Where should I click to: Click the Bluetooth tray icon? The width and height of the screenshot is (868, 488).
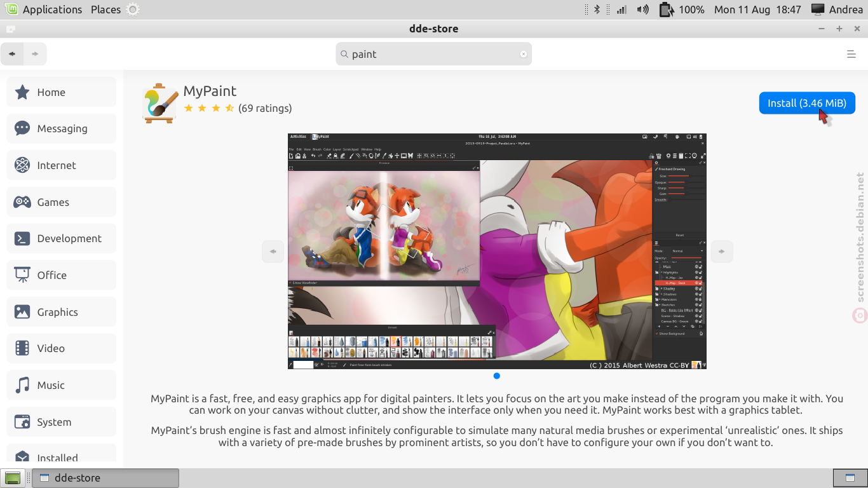click(x=597, y=10)
